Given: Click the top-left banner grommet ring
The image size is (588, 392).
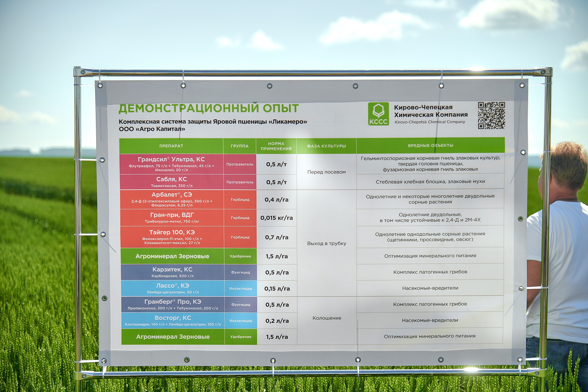Looking at the screenshot, I should 100,85.
